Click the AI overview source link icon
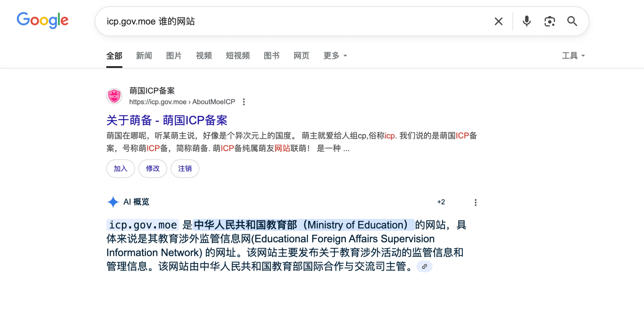This screenshot has height=324, width=644. [x=424, y=267]
